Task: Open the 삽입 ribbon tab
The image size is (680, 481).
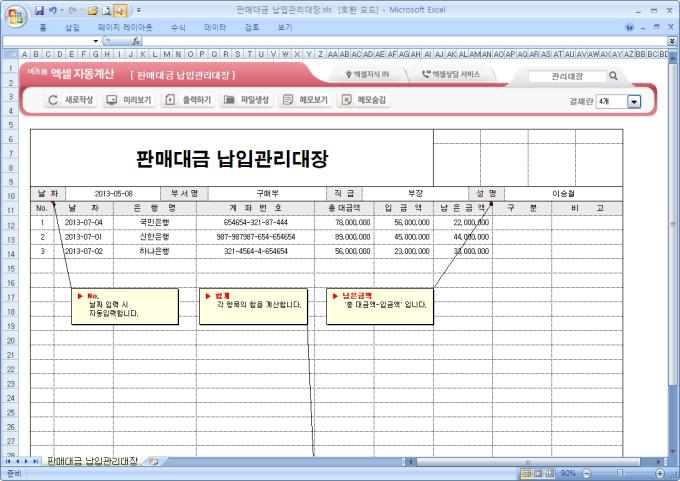Action: (x=72, y=28)
